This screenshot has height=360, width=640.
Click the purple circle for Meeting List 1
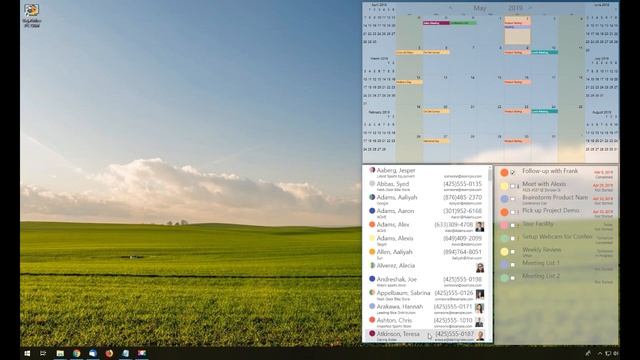coord(504,264)
